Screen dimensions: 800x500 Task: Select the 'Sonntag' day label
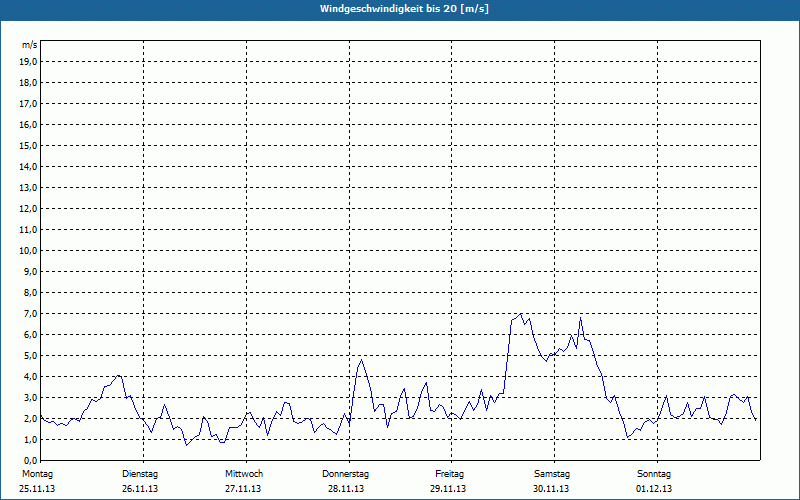[654, 474]
